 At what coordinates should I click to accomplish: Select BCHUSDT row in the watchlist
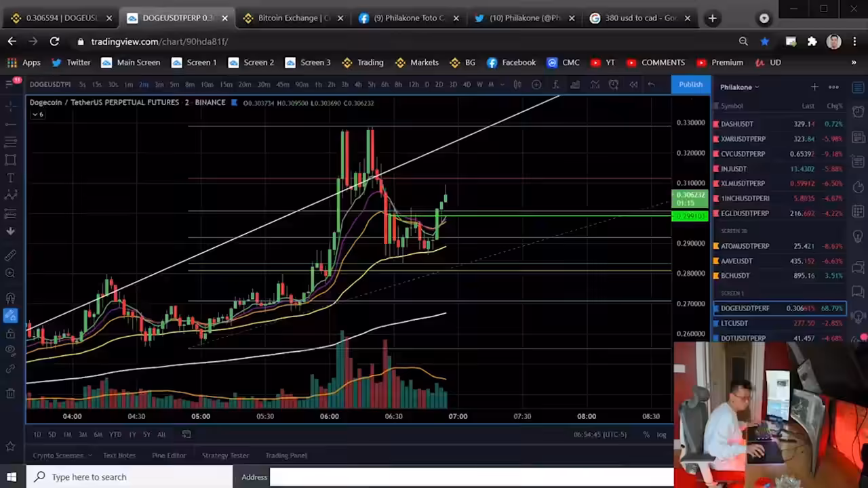pos(779,276)
